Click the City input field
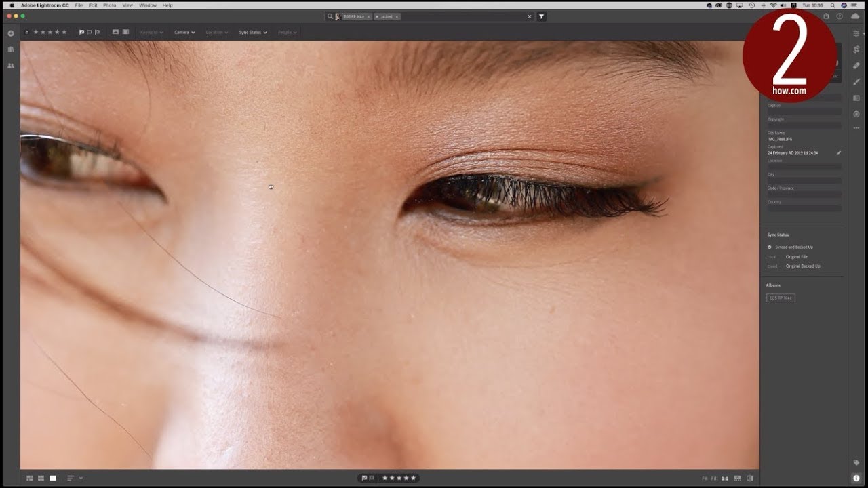The height and width of the screenshot is (488, 868). (x=804, y=181)
